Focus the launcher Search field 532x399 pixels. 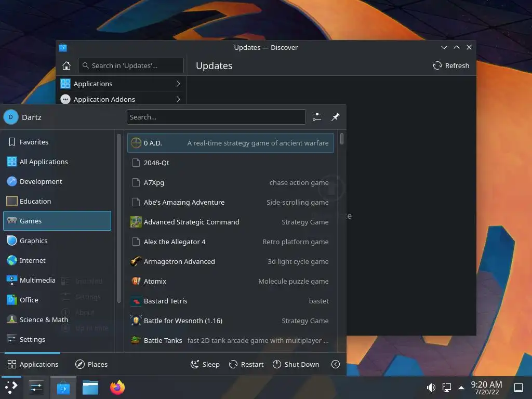pos(216,117)
